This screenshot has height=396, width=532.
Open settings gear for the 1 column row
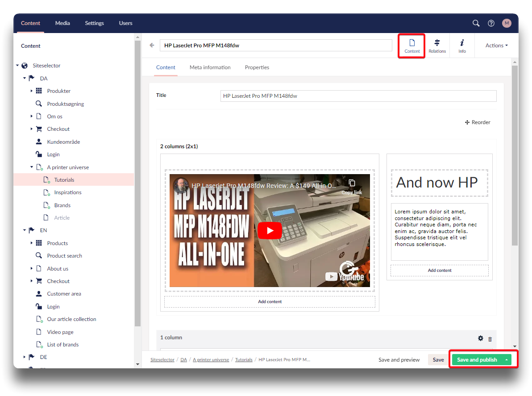point(480,338)
